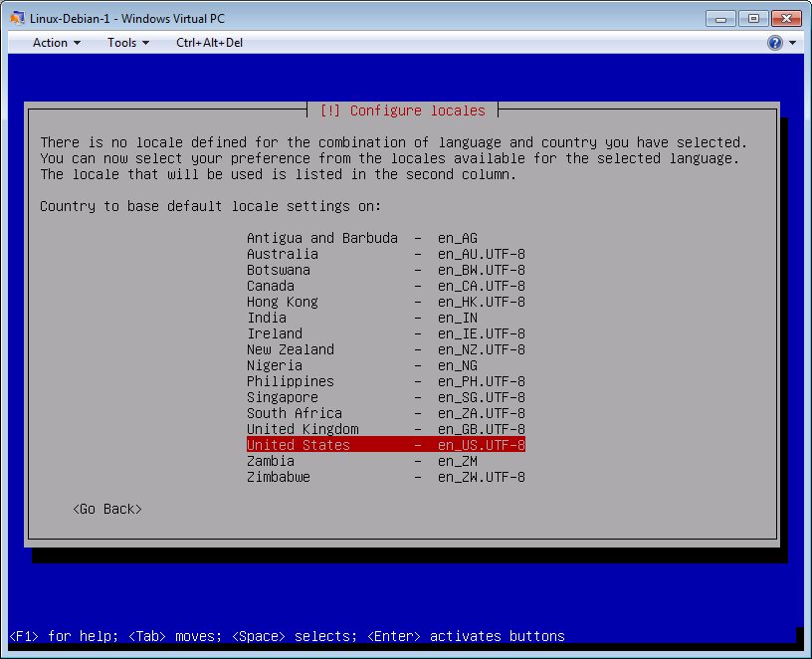Pick Zimbabwe at the bottom of list
The width and height of the screenshot is (812, 659).
click(x=385, y=477)
